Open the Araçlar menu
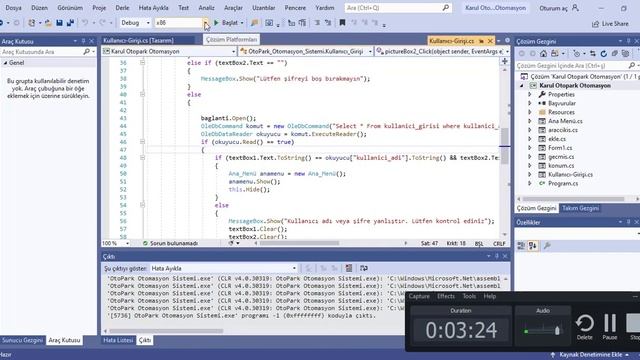Viewport: 640px width, 360px height. pyautogui.click(x=233, y=8)
